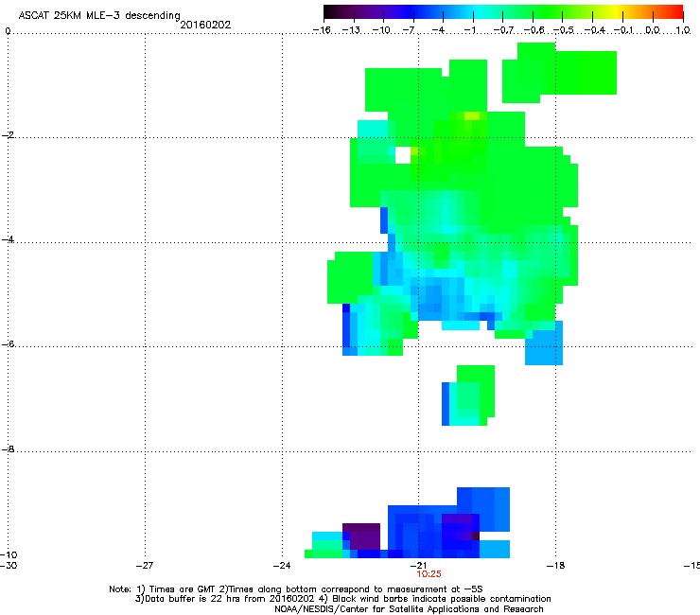Pick the yellow section of the colorbar
This screenshot has width=700, height=615.
click(616, 11)
